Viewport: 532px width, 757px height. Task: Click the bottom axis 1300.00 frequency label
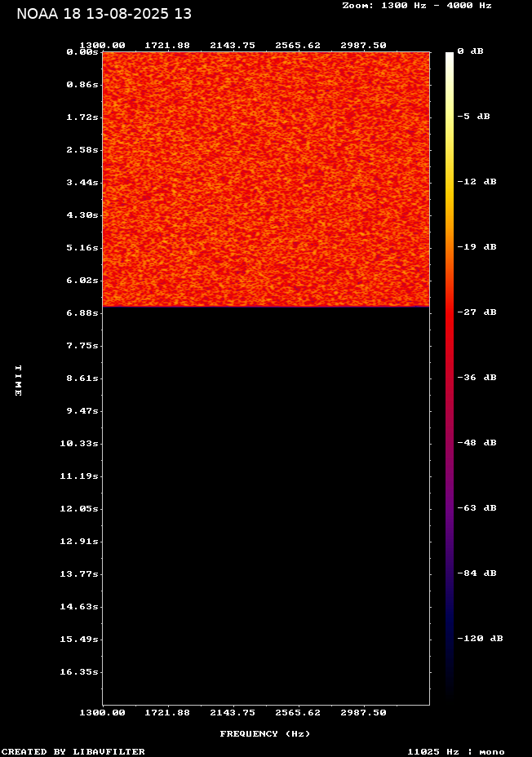pos(102,713)
